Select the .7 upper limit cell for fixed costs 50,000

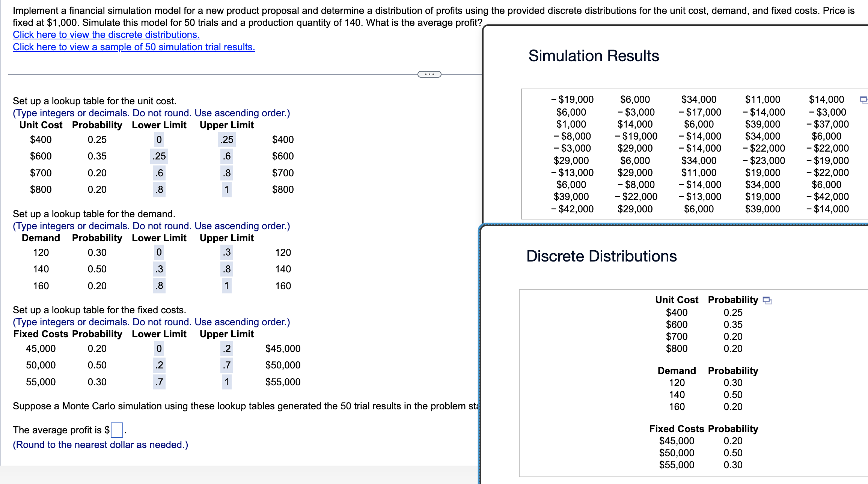(227, 365)
